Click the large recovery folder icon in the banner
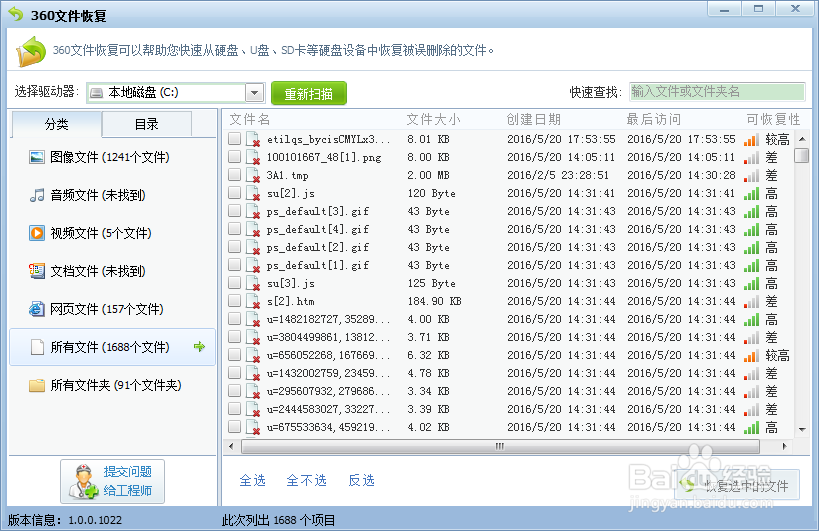The width and height of the screenshot is (819, 531). pos(31,51)
